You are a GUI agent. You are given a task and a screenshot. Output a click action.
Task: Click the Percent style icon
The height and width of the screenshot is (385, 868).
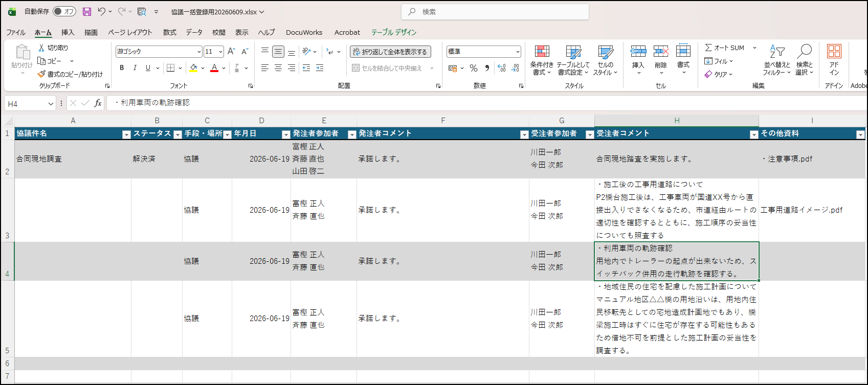pos(474,68)
